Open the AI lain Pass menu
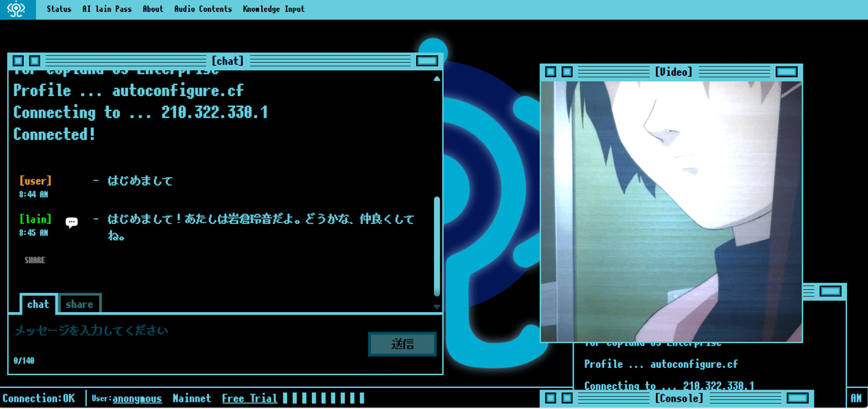 point(107,9)
